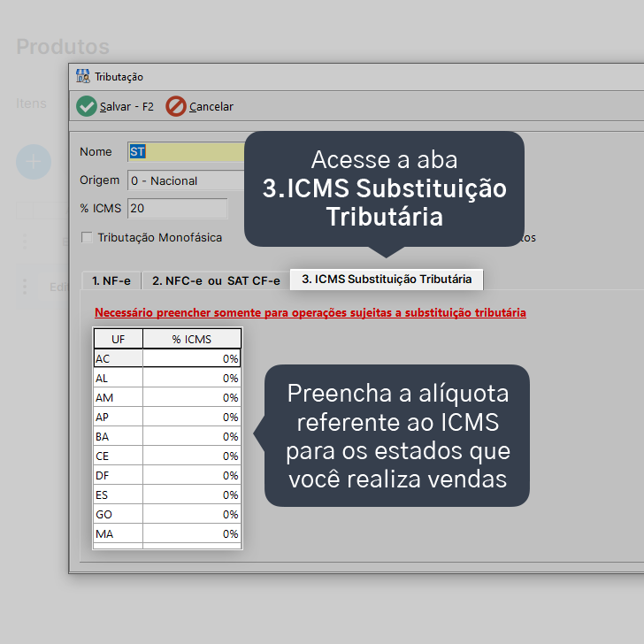
Task: Select the 3. ICMS Substituição Tributária tab
Action: click(x=387, y=280)
